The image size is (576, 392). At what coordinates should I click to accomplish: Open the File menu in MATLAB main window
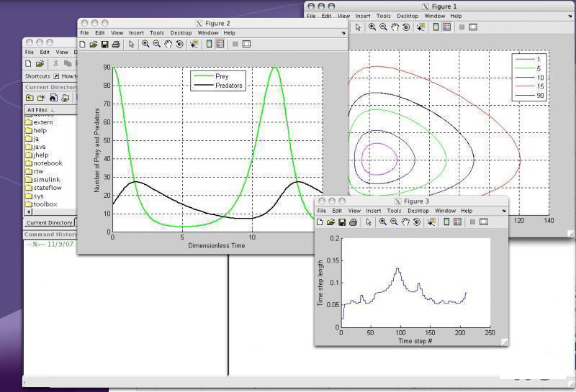[30, 52]
